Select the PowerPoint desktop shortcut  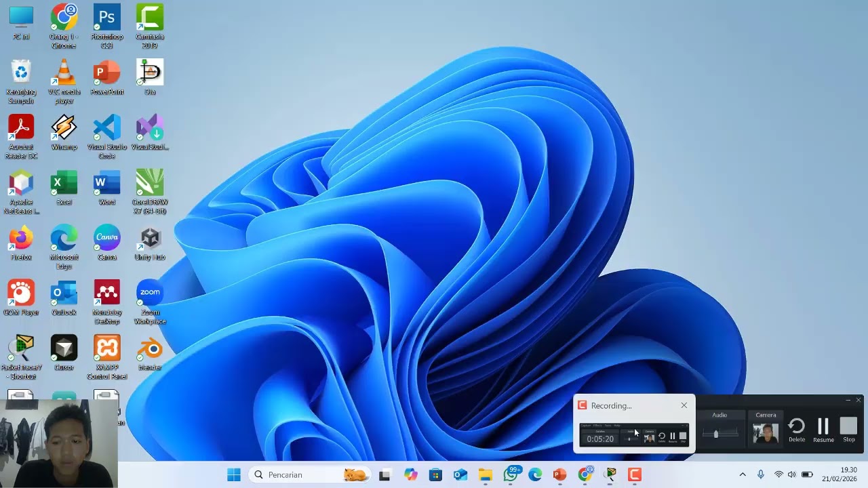pos(106,77)
